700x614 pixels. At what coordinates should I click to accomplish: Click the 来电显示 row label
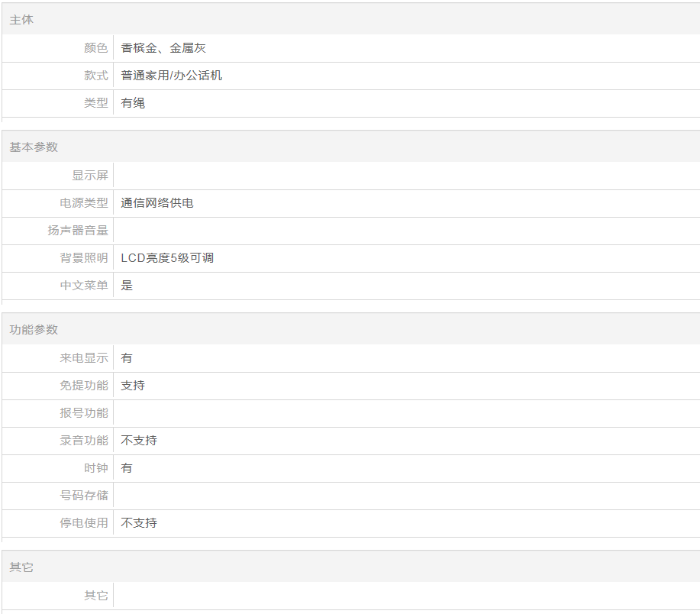(84, 358)
